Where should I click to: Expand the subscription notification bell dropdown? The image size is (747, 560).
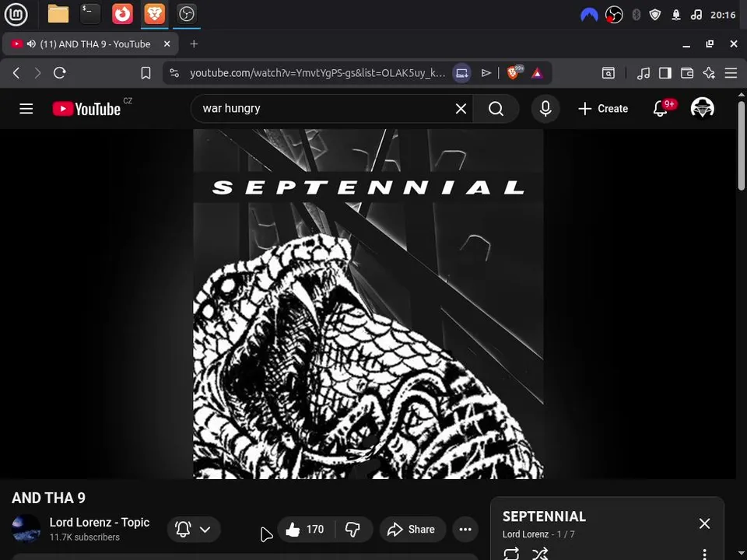pos(194,529)
